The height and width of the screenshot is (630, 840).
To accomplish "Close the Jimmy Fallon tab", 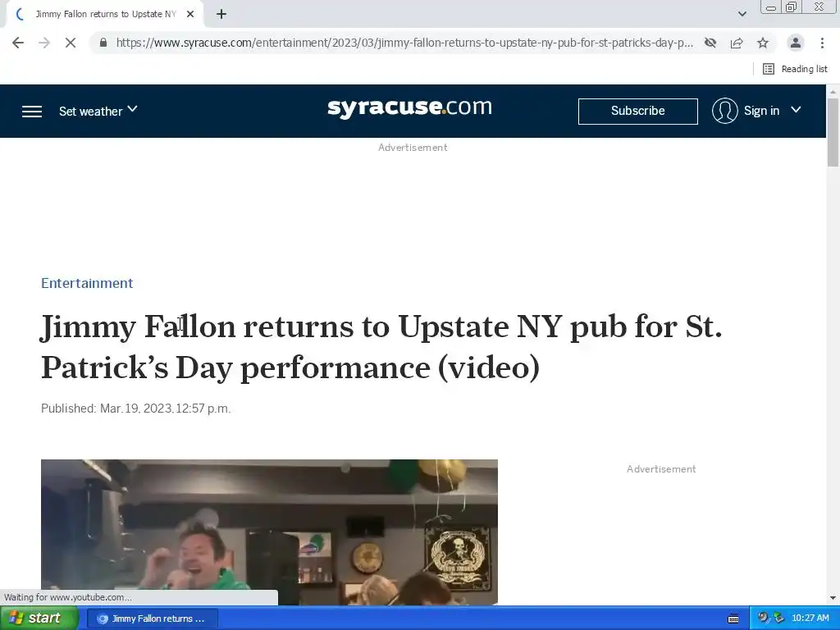I will click(x=190, y=14).
